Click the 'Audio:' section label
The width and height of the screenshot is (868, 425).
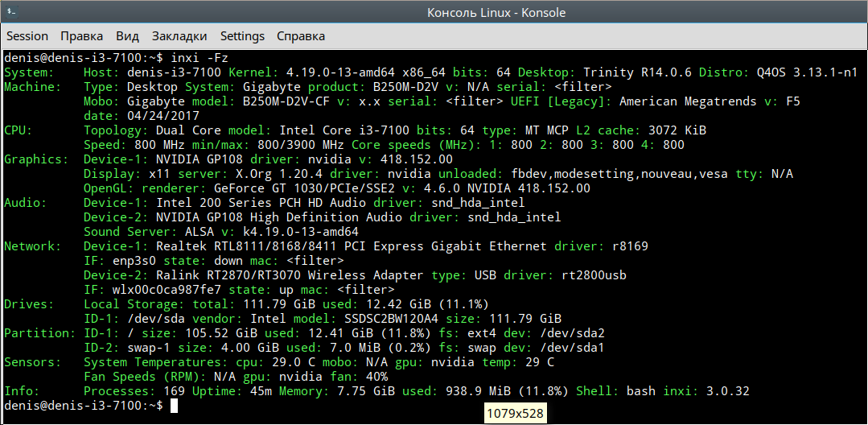(26, 202)
